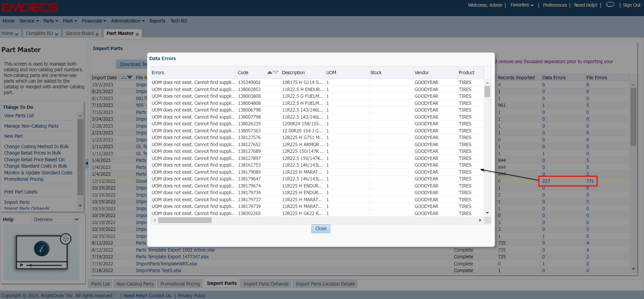This screenshot has width=644, height=299.
Task: Go to Home in the menu bar
Action: click(9, 21)
